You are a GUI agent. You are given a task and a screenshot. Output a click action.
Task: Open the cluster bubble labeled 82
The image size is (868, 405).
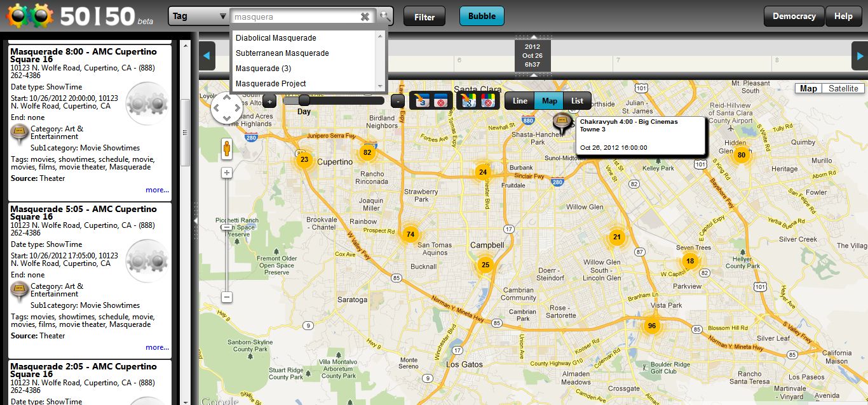pos(367,152)
